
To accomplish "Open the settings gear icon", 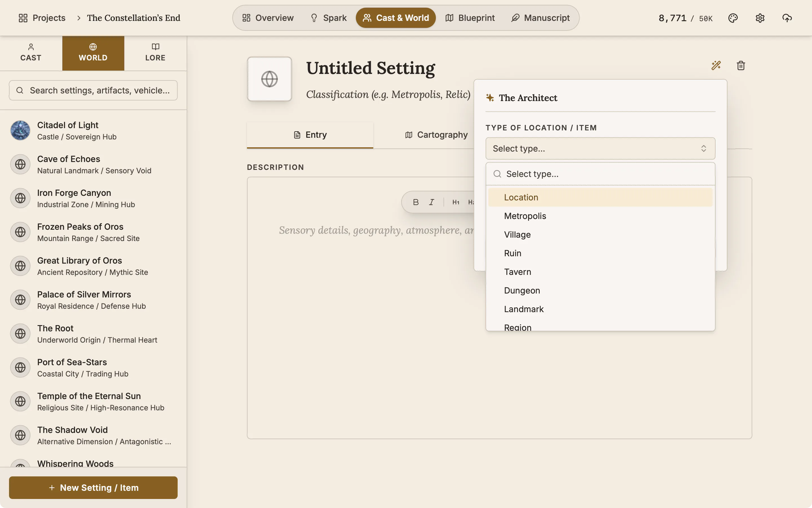I will (760, 18).
